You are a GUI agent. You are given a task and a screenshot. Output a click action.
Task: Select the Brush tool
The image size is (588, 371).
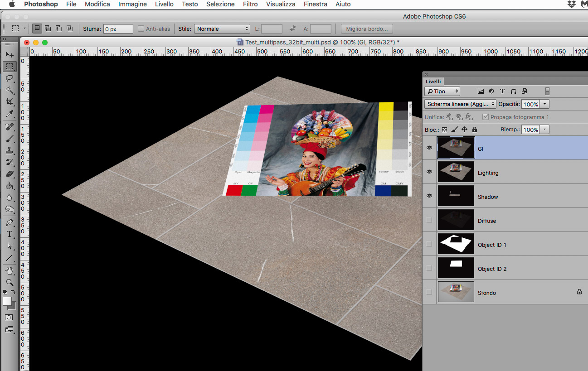pos(10,139)
